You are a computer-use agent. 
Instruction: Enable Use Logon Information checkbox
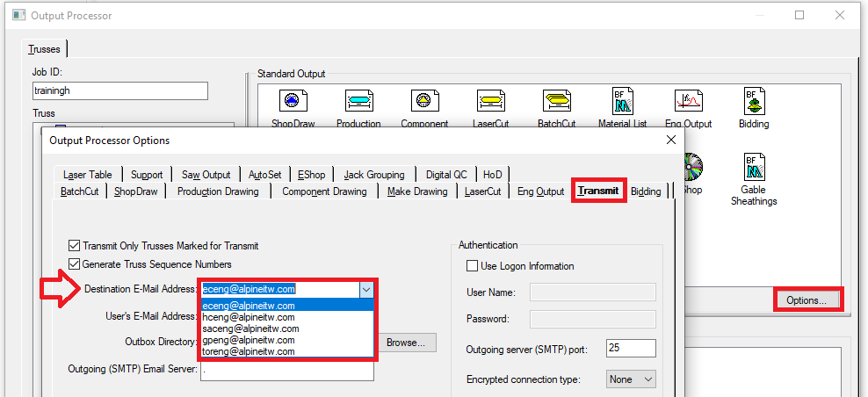474,266
